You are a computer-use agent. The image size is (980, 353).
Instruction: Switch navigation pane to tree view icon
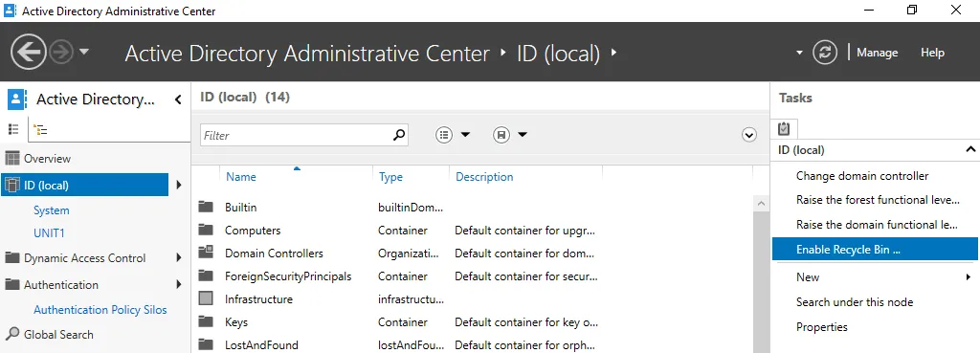(40, 130)
